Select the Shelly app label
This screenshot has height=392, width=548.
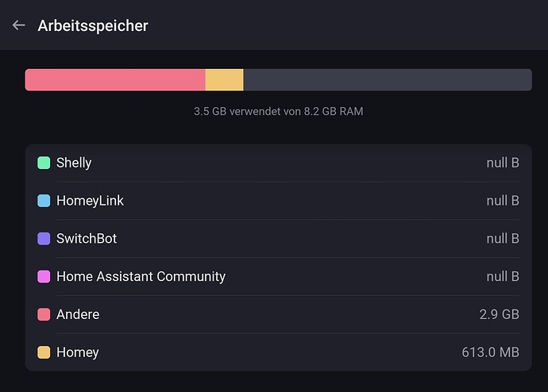[74, 163]
